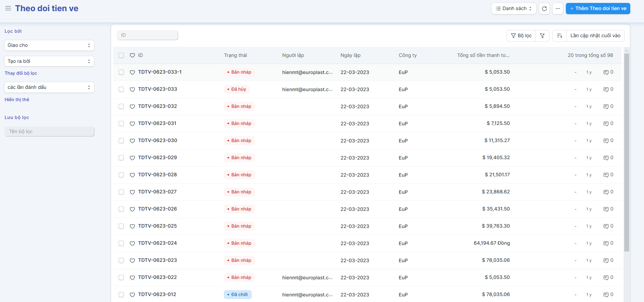Click the clear filter funnel icon
The width and height of the screenshot is (644, 302).
542,36
